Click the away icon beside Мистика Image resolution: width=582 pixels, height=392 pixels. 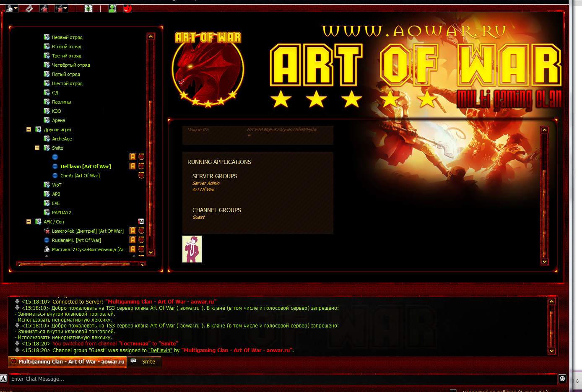pyautogui.click(x=47, y=249)
